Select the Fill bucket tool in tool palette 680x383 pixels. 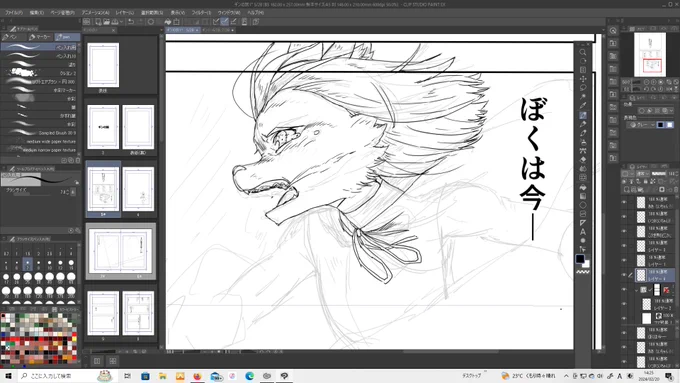[582, 187]
